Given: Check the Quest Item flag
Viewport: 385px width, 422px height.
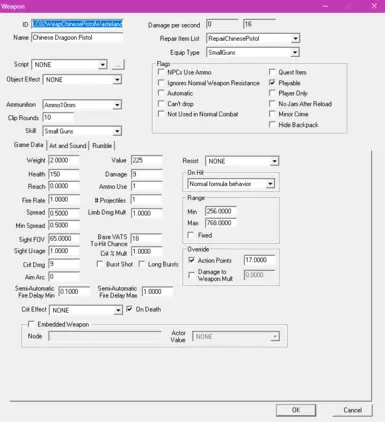Looking at the screenshot, I should click(x=272, y=72).
